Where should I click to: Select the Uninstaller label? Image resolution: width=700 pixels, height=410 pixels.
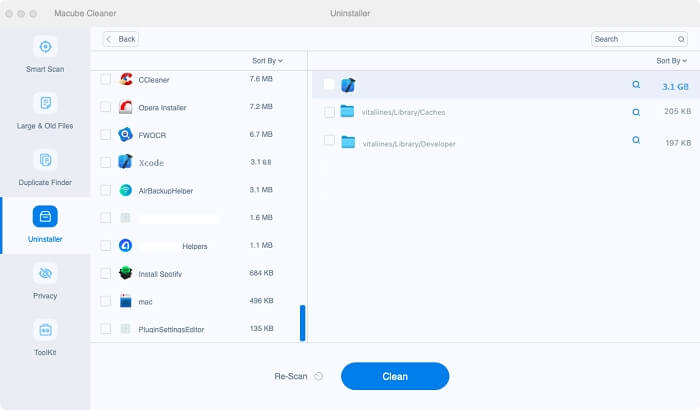tap(45, 239)
